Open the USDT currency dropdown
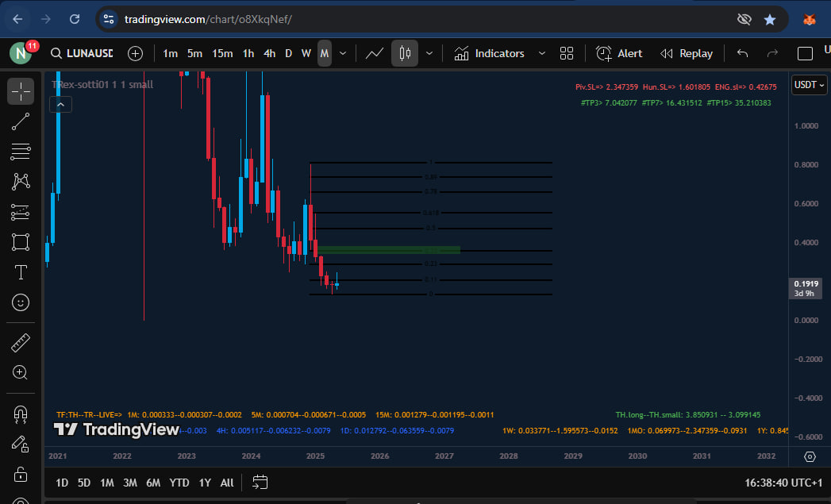The height and width of the screenshot is (504, 831). (810, 84)
